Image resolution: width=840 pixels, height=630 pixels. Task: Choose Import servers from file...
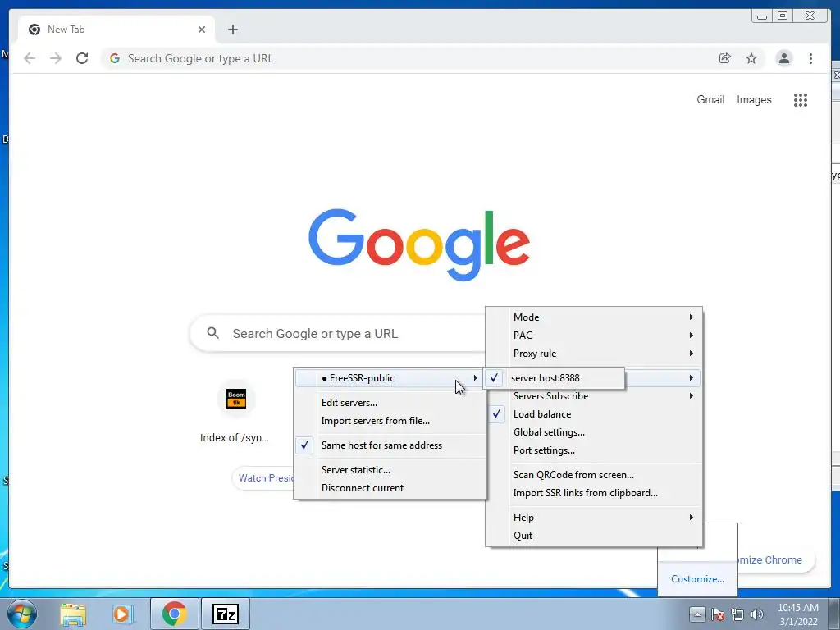pos(390,421)
